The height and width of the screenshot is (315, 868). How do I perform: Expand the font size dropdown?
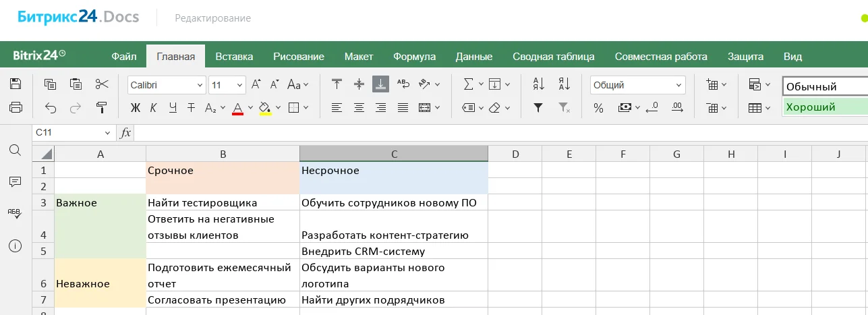pyautogui.click(x=240, y=86)
